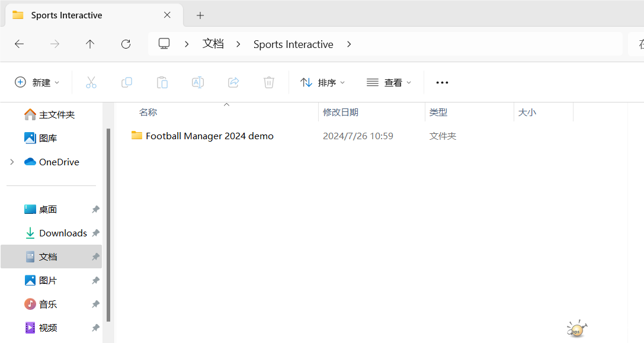Click chevron after Sports Interactive in breadcrumb
The height and width of the screenshot is (343, 644).
coord(349,44)
